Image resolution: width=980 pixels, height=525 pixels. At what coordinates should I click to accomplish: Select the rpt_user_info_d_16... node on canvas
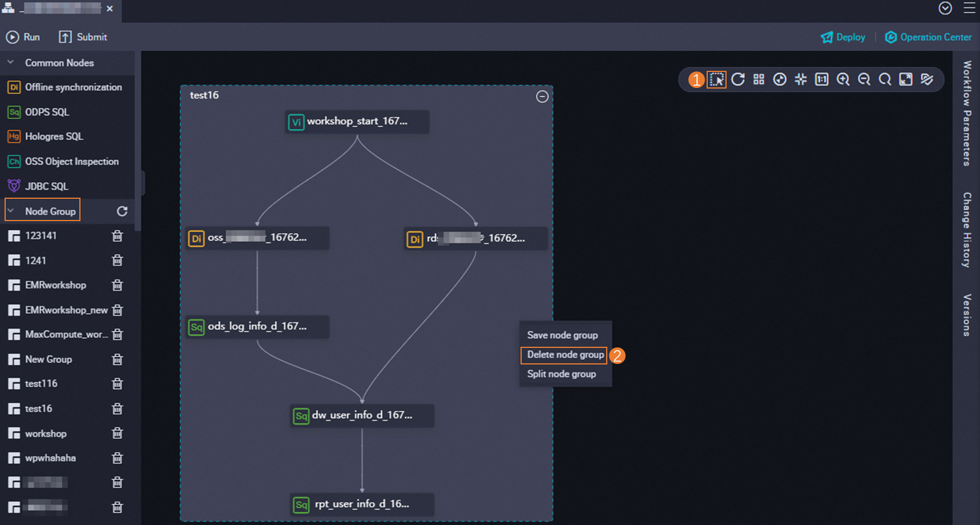coord(362,504)
